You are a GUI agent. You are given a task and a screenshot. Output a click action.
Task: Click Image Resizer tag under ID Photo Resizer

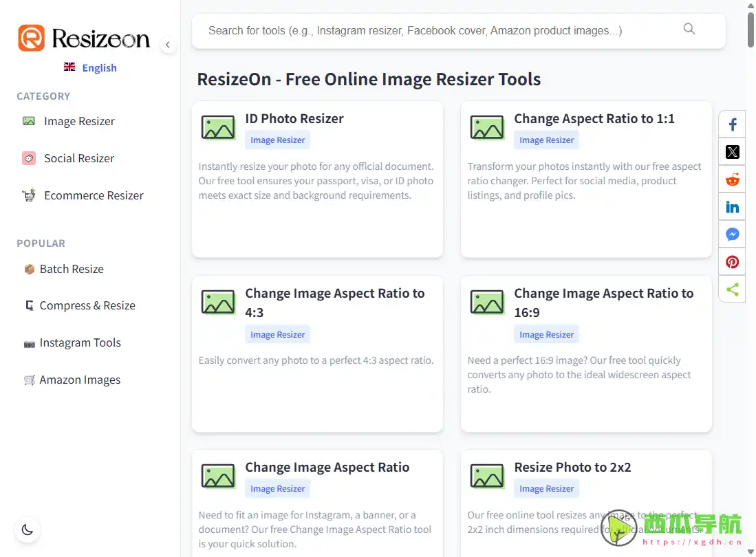278,140
